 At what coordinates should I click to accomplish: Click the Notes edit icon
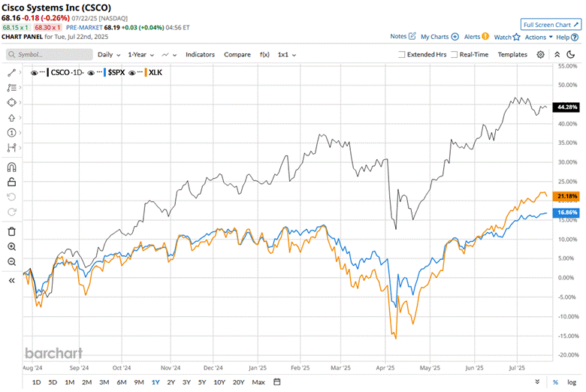(412, 36)
